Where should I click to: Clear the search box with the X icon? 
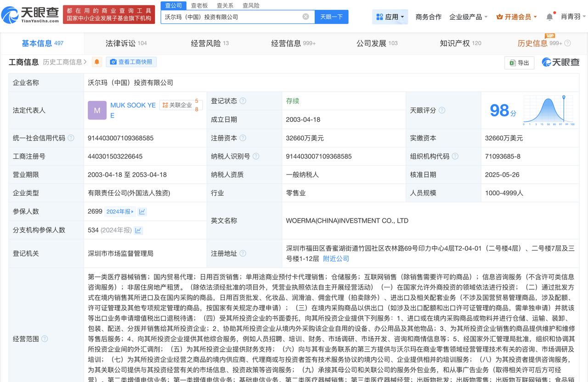(305, 17)
